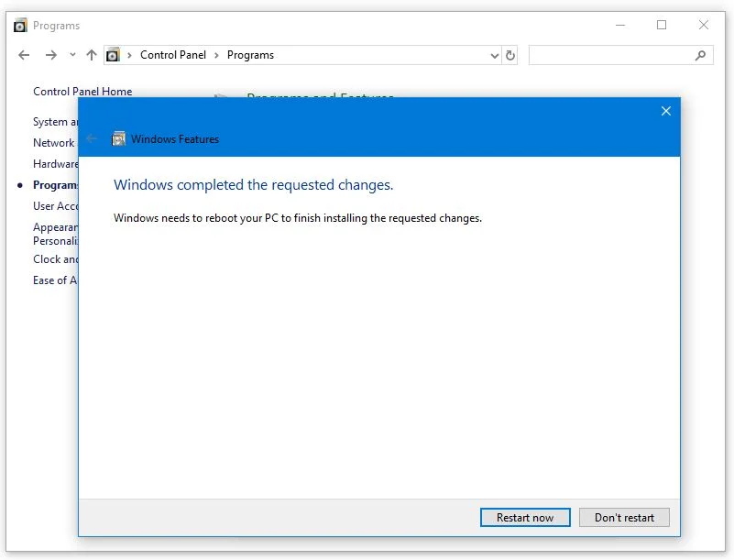Click the Windows Features title text
The width and height of the screenshot is (734, 560).
point(175,139)
